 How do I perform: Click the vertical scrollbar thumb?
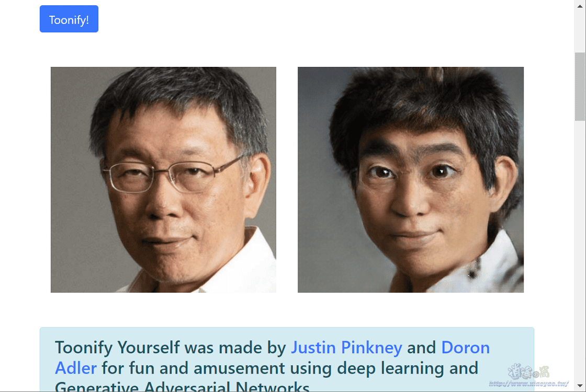point(580,87)
